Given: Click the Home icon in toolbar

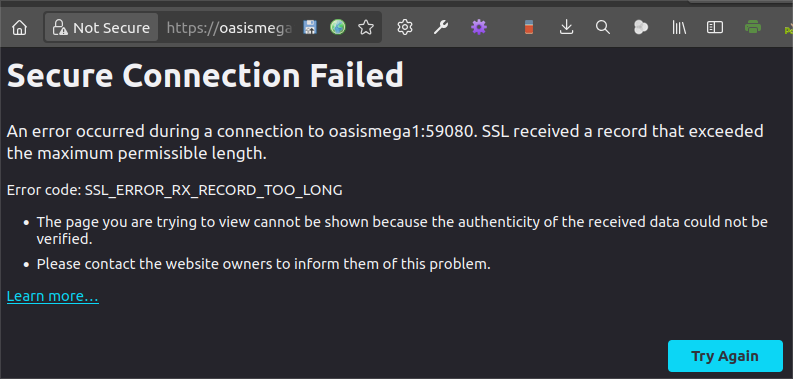Looking at the screenshot, I should (x=19, y=27).
